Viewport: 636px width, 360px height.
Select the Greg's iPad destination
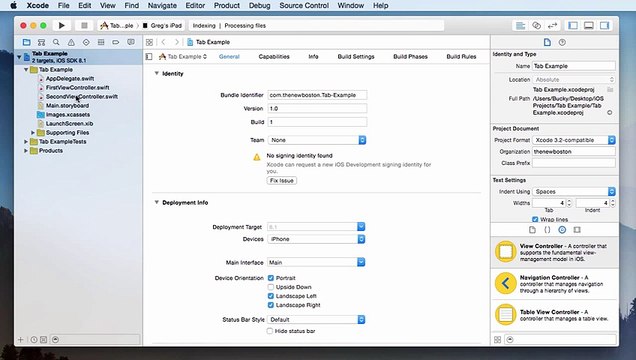[x=162, y=26]
